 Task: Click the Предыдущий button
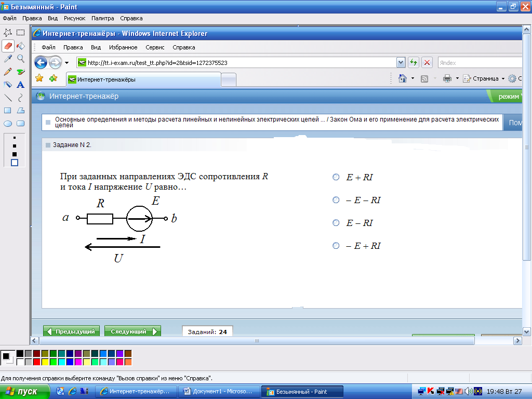(x=72, y=331)
